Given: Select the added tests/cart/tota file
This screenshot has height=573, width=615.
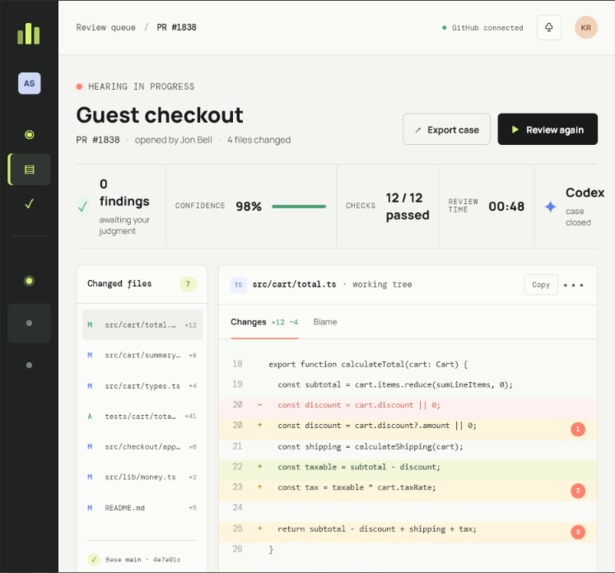Looking at the screenshot, I should (142, 416).
